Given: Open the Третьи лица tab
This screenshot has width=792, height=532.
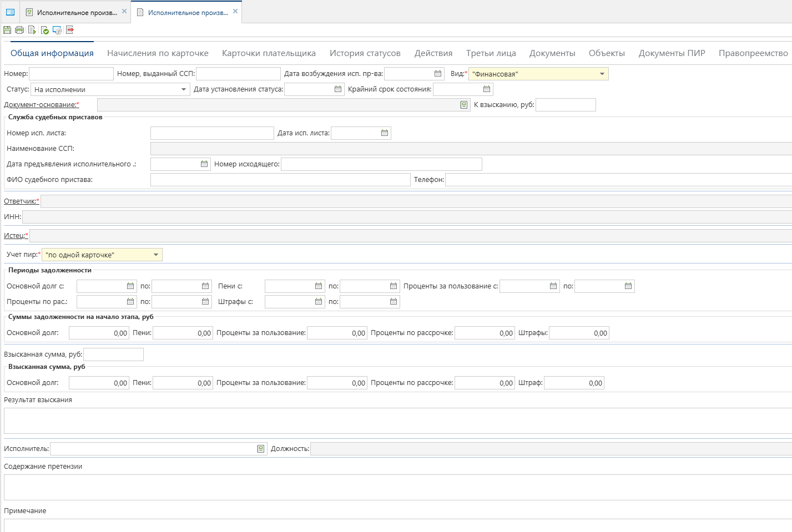Looking at the screenshot, I should [491, 53].
